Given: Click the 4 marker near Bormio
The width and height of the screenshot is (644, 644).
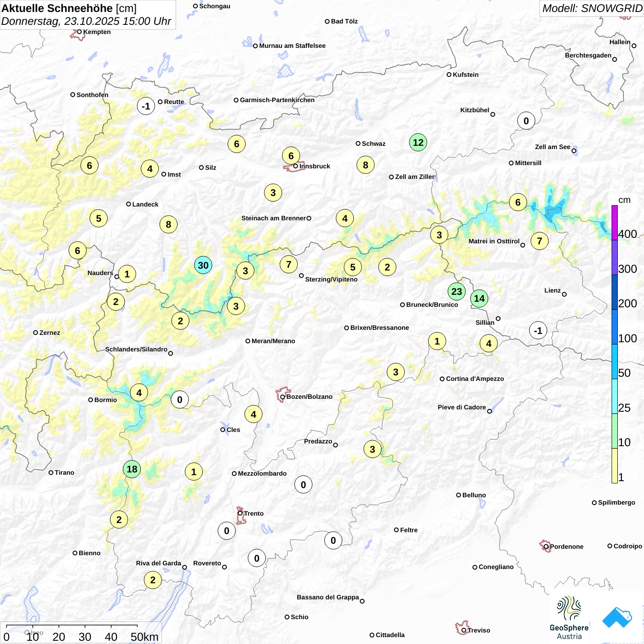Looking at the screenshot, I should [139, 392].
